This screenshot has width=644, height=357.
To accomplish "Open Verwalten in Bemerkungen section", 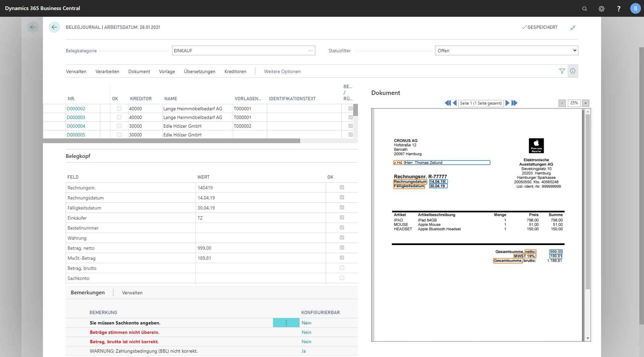I will tap(132, 293).
